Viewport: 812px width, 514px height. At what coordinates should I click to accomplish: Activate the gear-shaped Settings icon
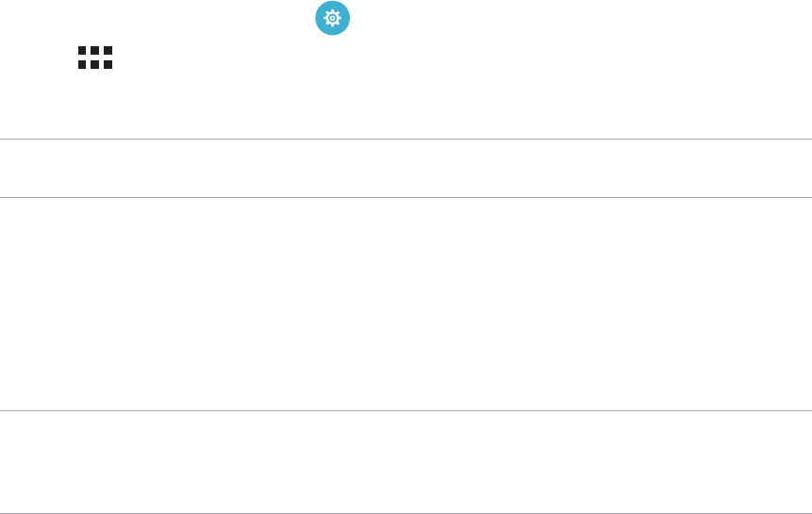tap(332, 18)
